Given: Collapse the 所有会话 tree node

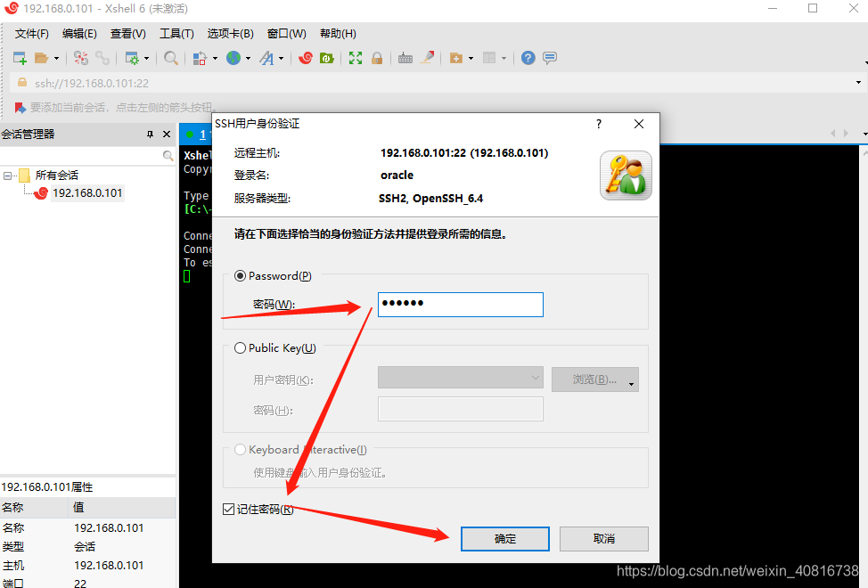Looking at the screenshot, I should [7, 176].
